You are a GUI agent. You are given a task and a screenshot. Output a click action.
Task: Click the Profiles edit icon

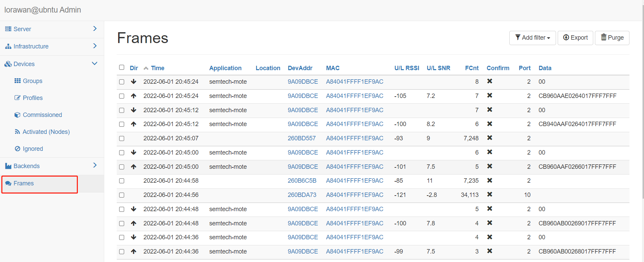pyautogui.click(x=18, y=98)
